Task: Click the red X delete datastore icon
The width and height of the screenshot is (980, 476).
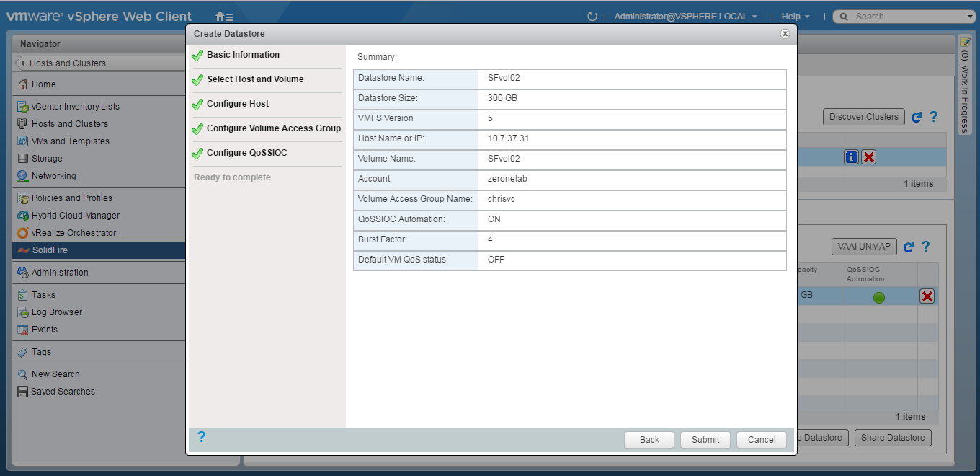Action: 927,296
